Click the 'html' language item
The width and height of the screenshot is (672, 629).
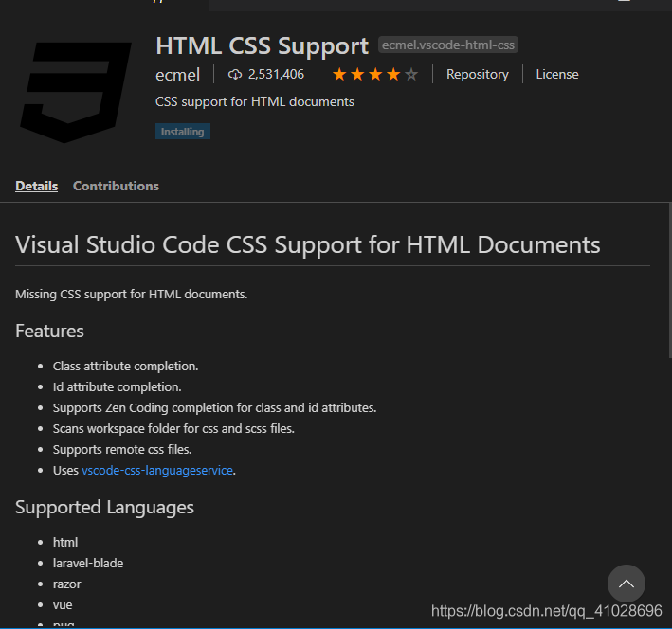point(65,543)
